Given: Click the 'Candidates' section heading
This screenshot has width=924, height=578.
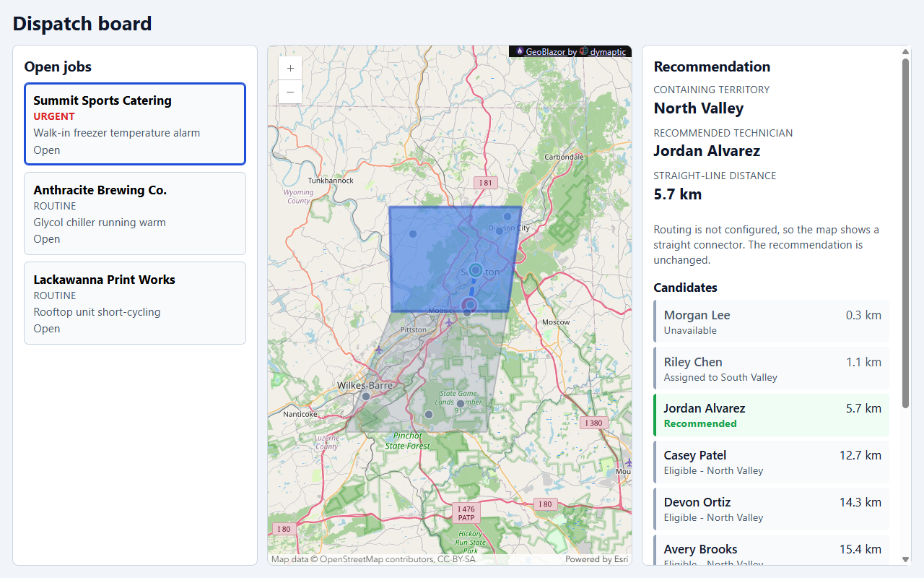Looking at the screenshot, I should [685, 288].
